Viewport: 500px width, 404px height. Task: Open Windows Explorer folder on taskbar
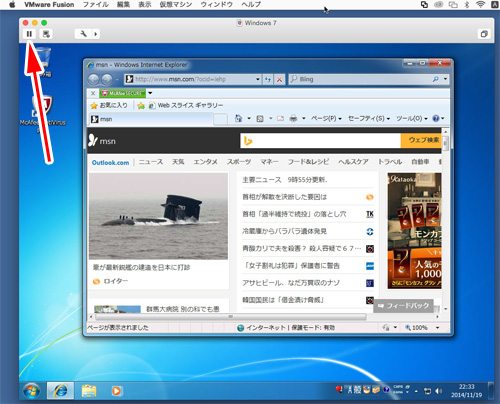[89, 391]
